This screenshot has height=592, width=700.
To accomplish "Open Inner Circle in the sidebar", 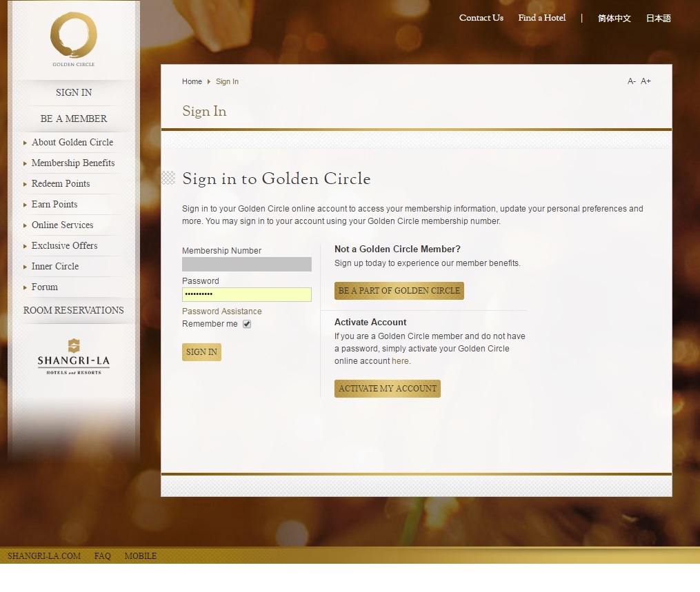I will tap(55, 266).
